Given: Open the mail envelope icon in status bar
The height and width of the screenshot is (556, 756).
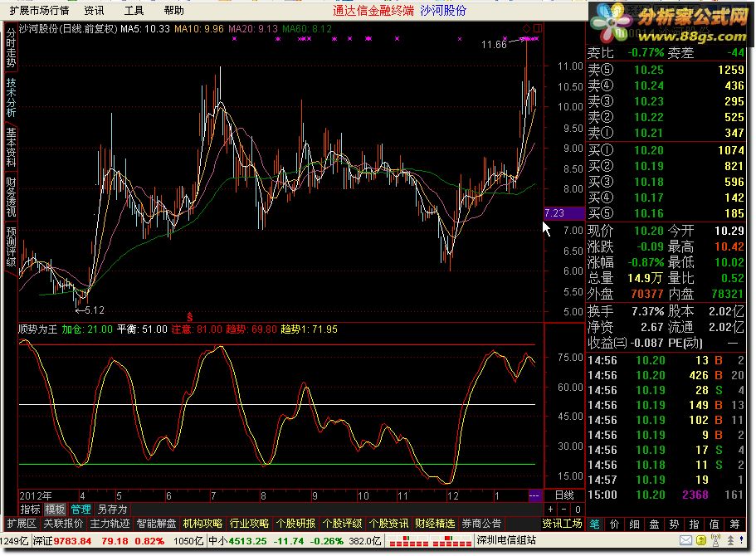Looking at the screenshot, I should [x=685, y=540].
